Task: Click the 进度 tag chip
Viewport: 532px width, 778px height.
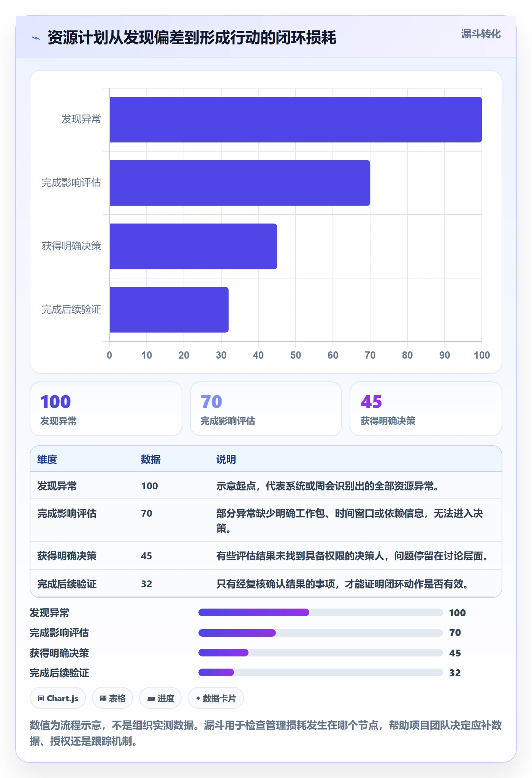Action: tap(160, 698)
